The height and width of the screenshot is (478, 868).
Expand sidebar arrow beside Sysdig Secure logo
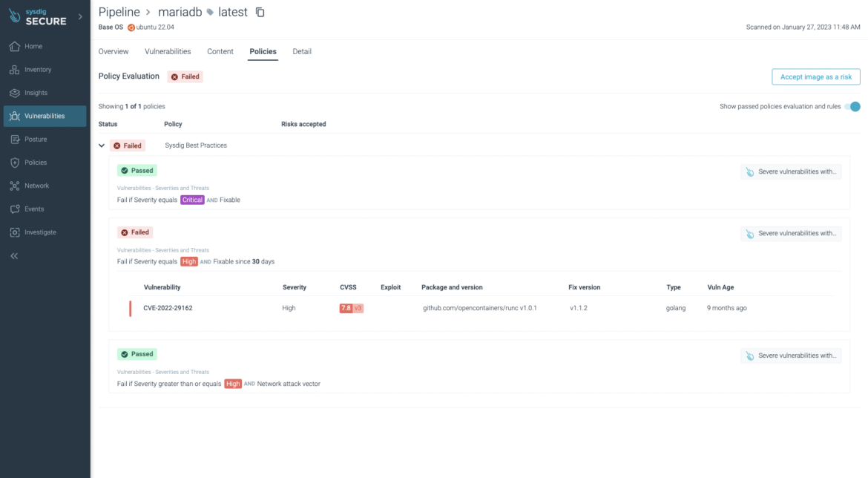(80, 16)
